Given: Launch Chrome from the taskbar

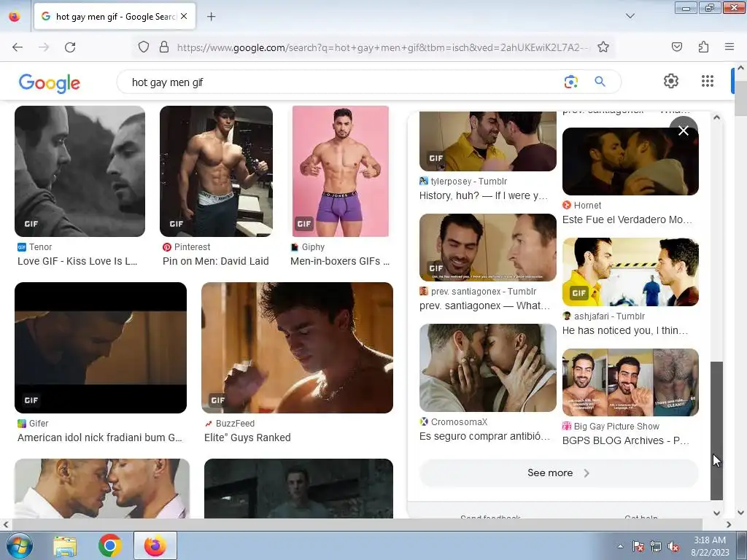Looking at the screenshot, I should tap(109, 545).
